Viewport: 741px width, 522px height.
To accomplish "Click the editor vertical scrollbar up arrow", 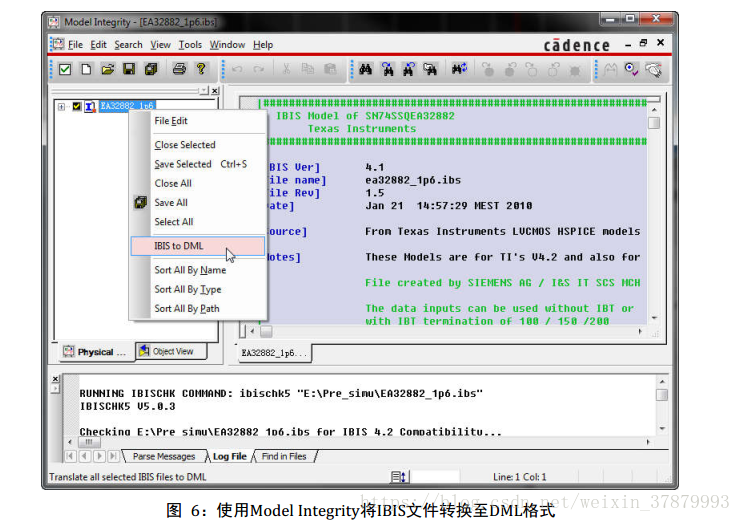I will click(654, 110).
